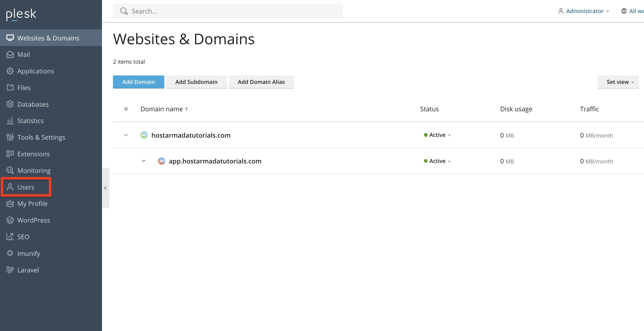
Task: Click the Files folder icon
Action: coord(10,87)
